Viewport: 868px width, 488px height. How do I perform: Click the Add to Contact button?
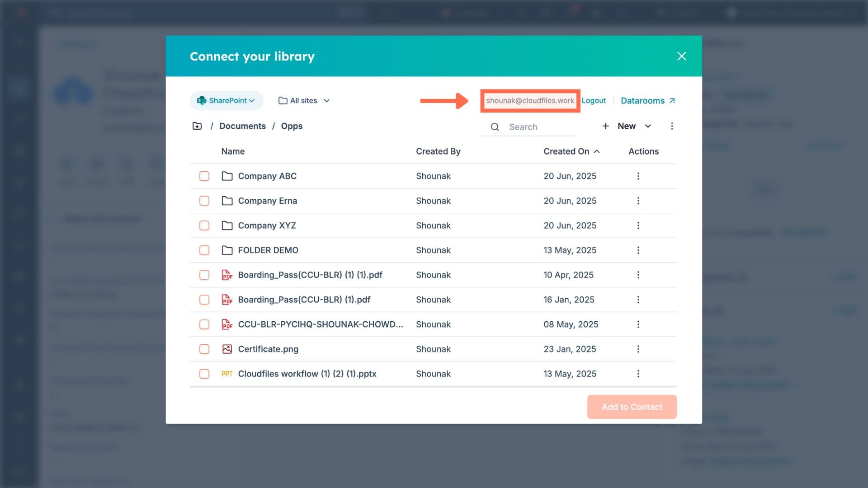coord(632,407)
